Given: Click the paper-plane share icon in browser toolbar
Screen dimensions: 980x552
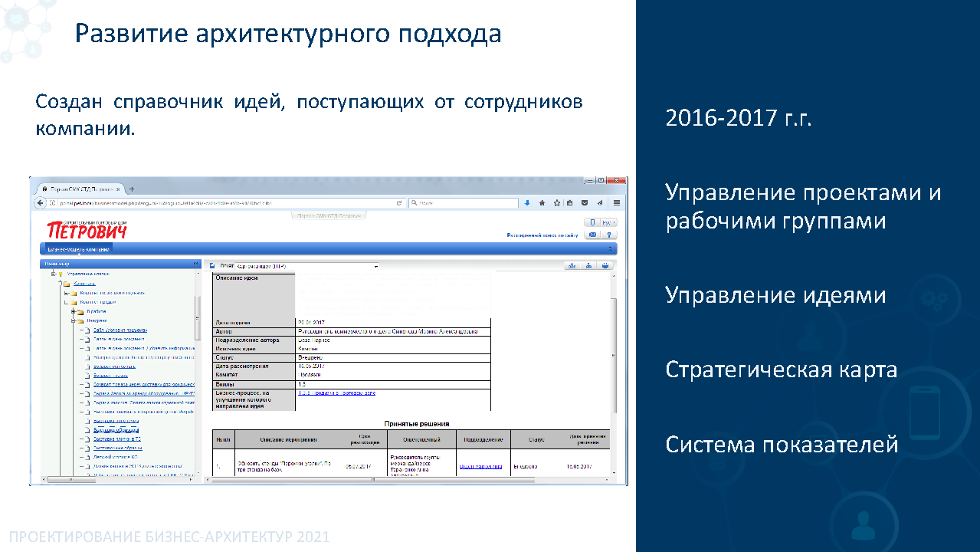Looking at the screenshot, I should tap(599, 203).
